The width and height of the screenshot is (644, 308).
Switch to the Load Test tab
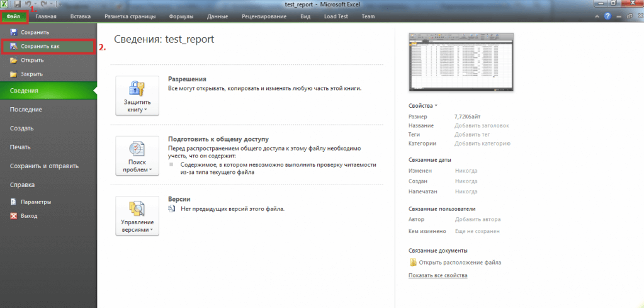336,16
